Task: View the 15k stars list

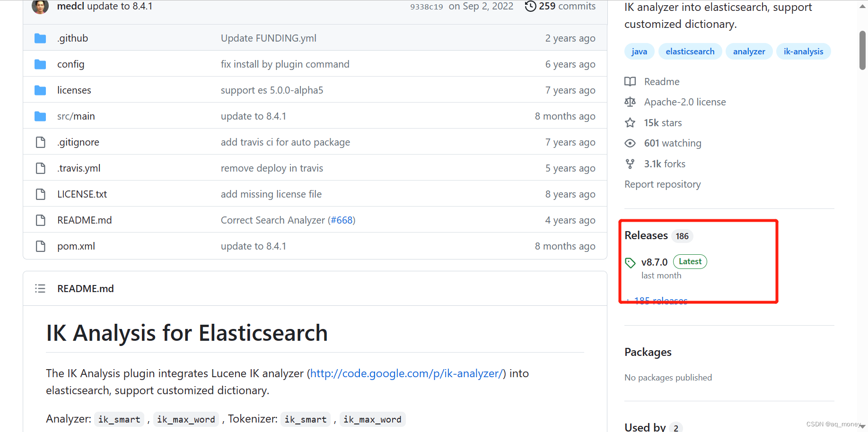Action: tap(663, 123)
